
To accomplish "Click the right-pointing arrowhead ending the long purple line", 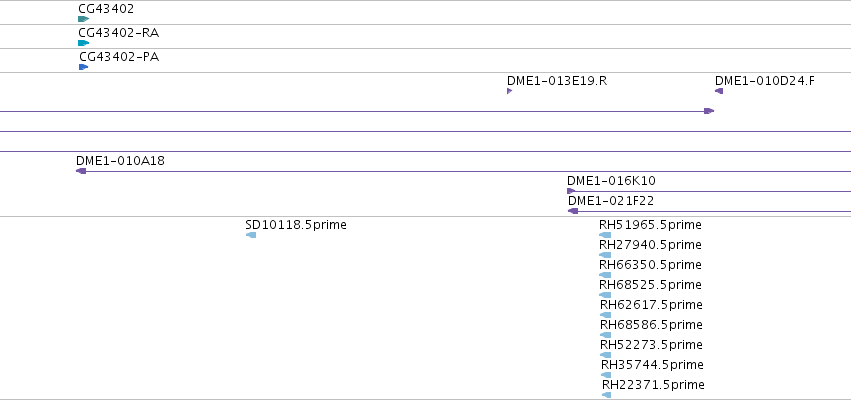I will tap(709, 111).
